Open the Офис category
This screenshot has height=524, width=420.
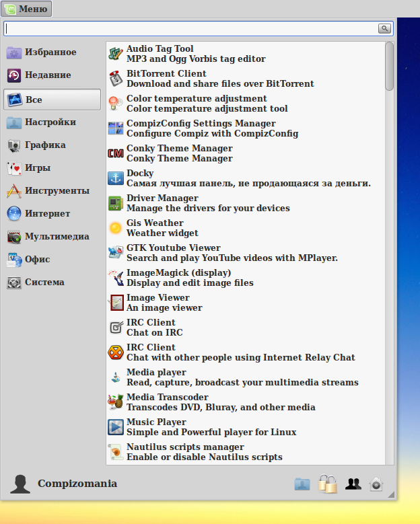(x=52, y=260)
